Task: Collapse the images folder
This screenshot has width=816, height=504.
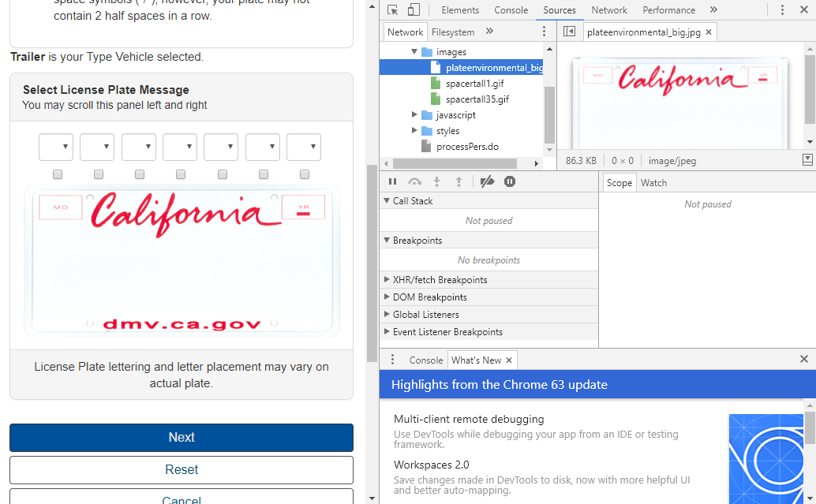Action: tap(414, 51)
